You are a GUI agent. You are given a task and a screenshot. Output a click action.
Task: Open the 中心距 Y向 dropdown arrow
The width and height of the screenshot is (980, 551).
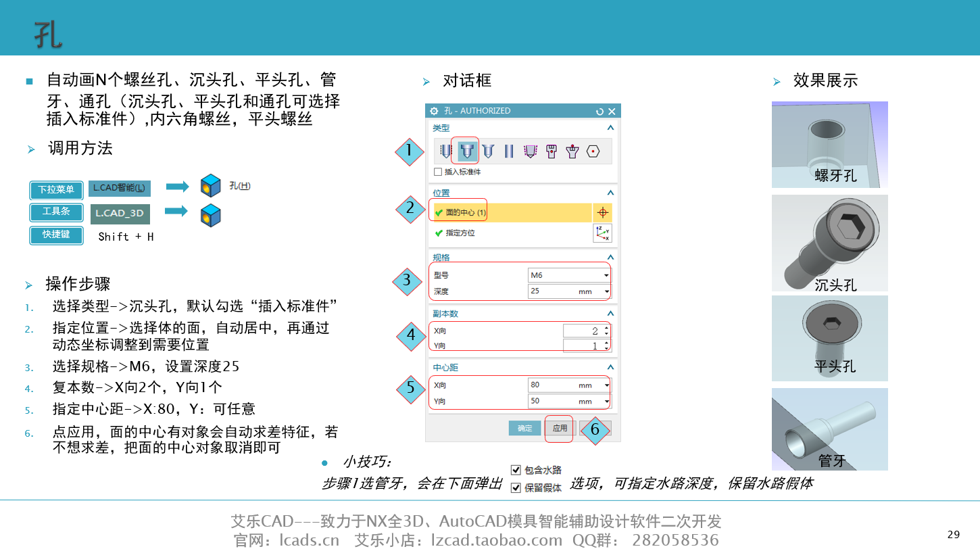click(x=606, y=402)
